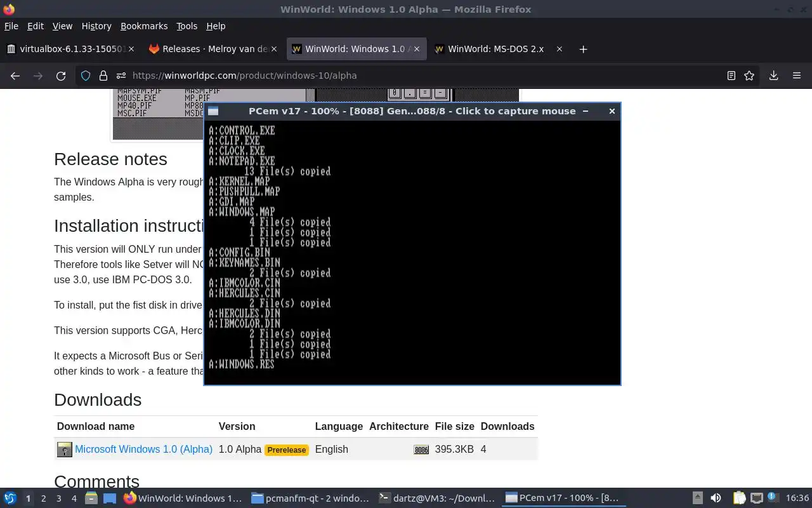The height and width of the screenshot is (508, 812).
Task: Click the padlock site security icon
Action: click(x=103, y=76)
